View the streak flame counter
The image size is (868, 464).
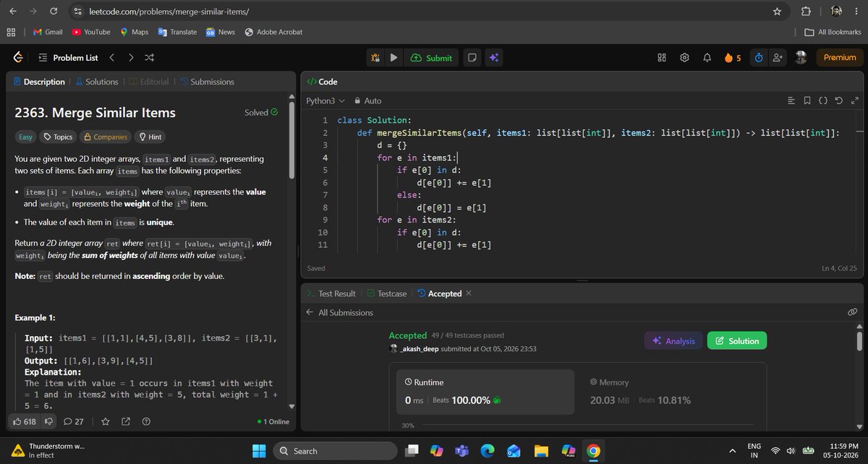(x=732, y=58)
